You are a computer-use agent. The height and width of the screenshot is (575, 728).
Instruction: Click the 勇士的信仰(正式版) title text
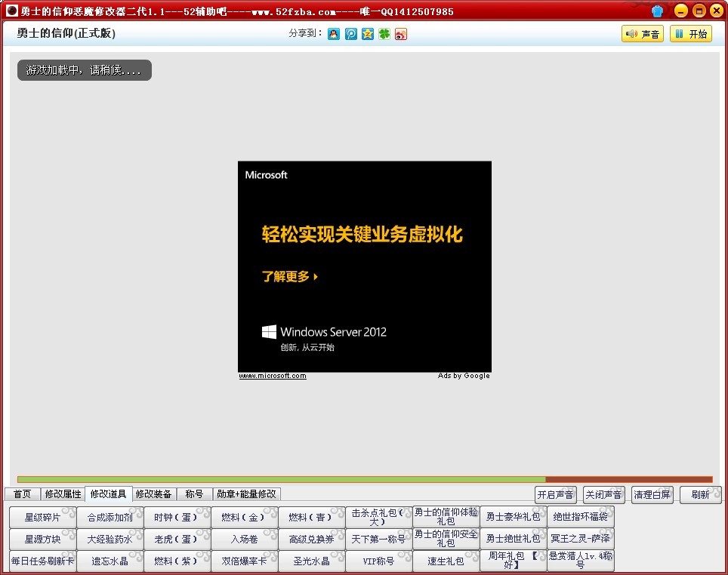pyautogui.click(x=66, y=33)
